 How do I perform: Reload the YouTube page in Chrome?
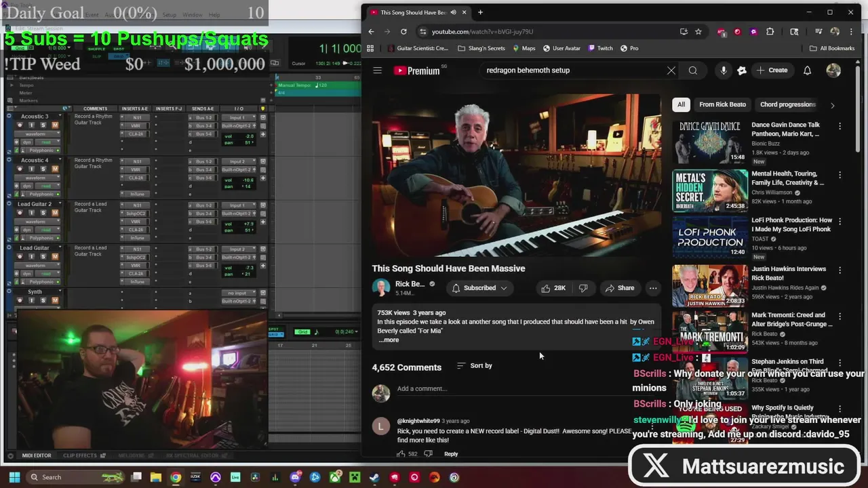coord(403,31)
